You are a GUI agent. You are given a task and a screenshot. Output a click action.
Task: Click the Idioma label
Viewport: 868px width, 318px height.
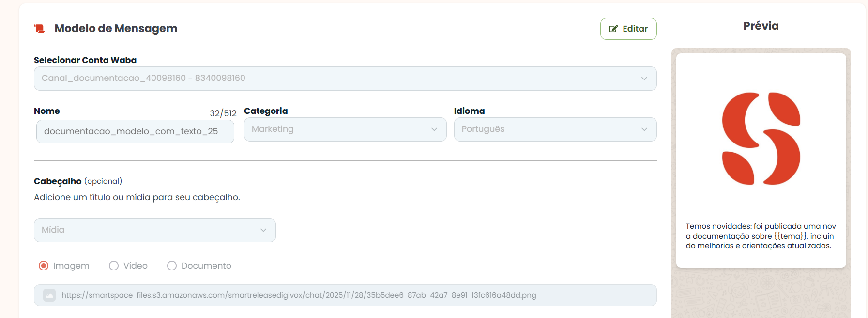click(x=469, y=111)
